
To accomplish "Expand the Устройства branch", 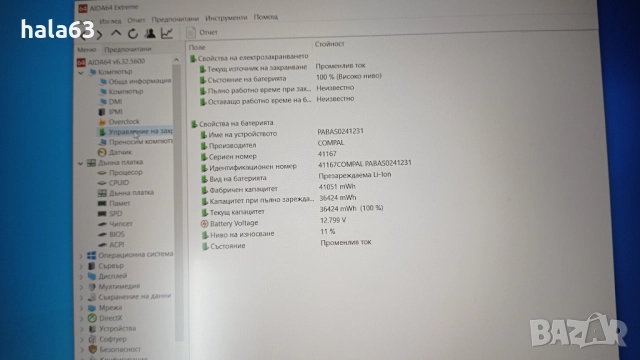I will 82,329.
